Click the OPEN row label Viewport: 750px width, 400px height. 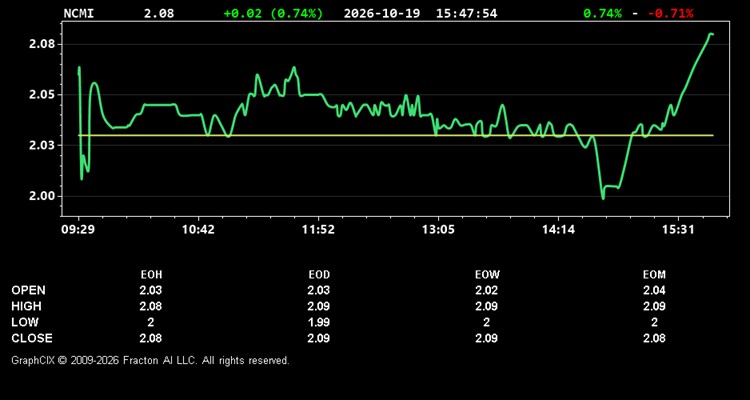coord(29,290)
